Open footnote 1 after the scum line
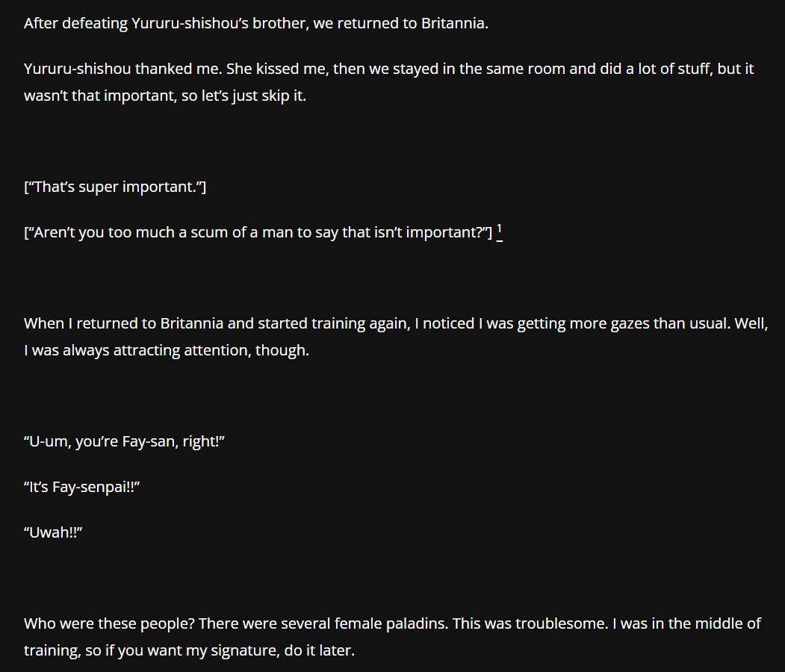The width and height of the screenshot is (785, 672). [499, 233]
